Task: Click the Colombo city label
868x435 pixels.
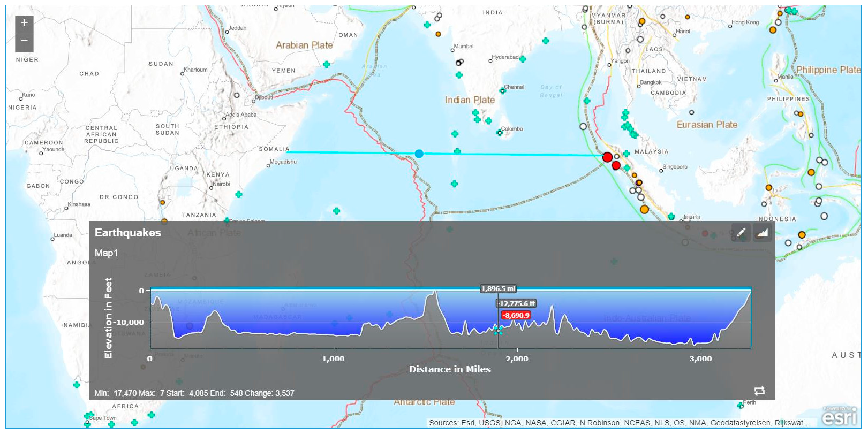Action: [512, 129]
